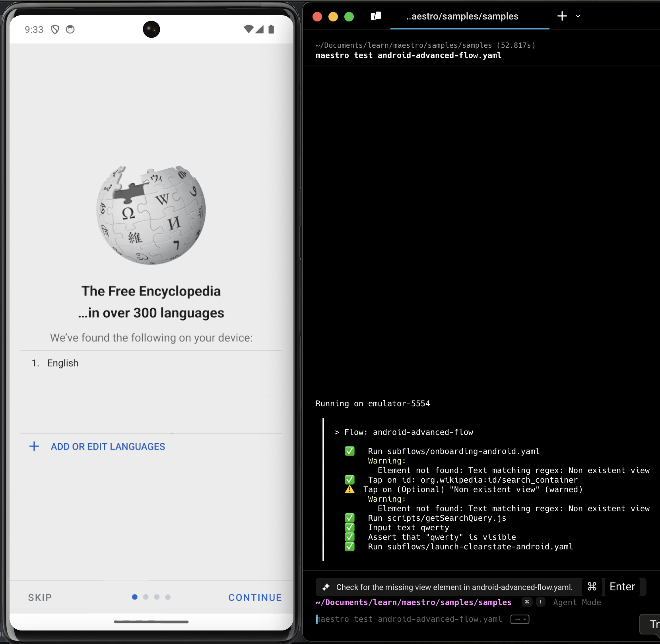The height and width of the screenshot is (644, 660).
Task: Select the second onboarding page dot
Action: tap(146, 597)
